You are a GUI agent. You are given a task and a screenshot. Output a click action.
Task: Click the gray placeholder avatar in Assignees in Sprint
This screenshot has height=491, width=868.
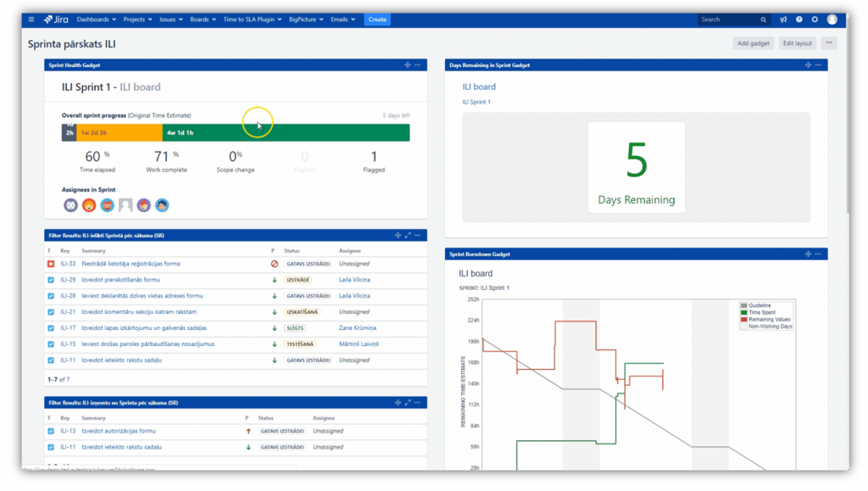point(125,205)
